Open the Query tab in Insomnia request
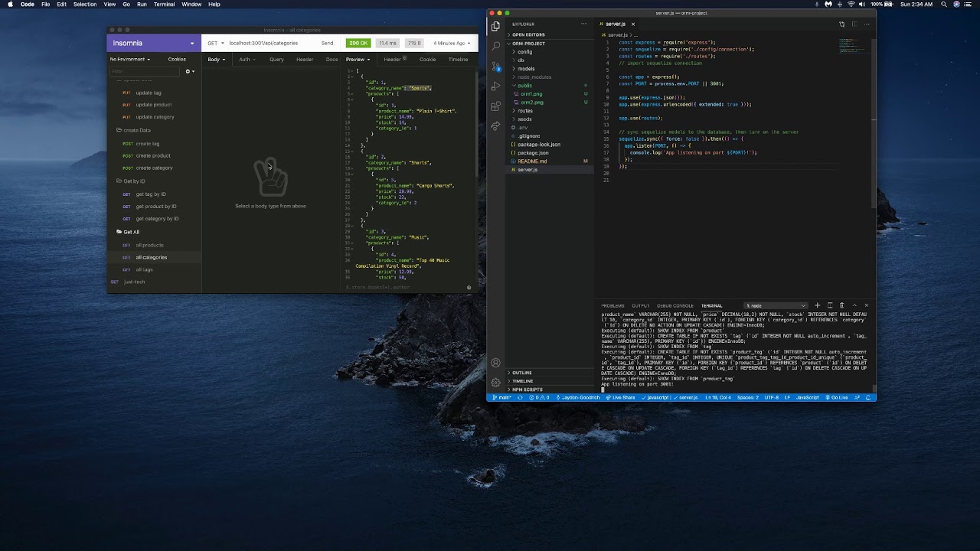 point(276,59)
